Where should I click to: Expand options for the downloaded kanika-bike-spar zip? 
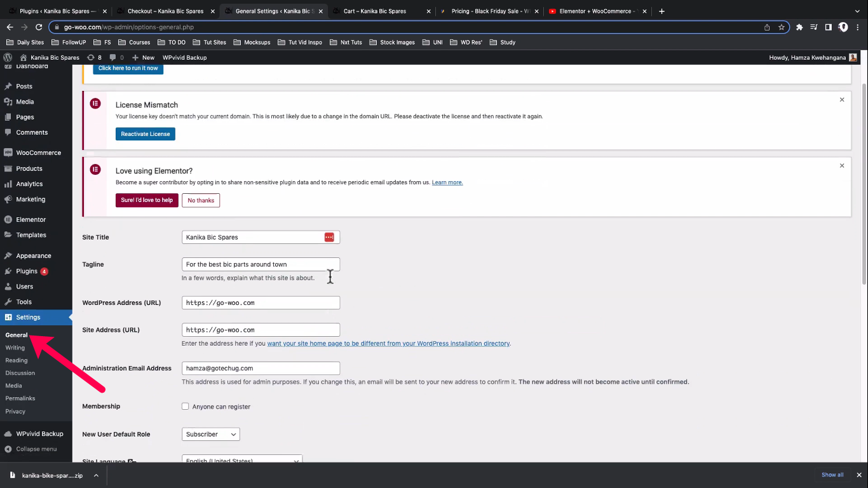pos(96,475)
